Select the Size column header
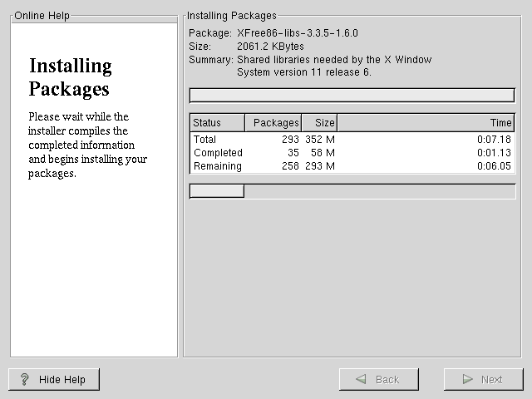This screenshot has width=532, height=399. point(318,123)
